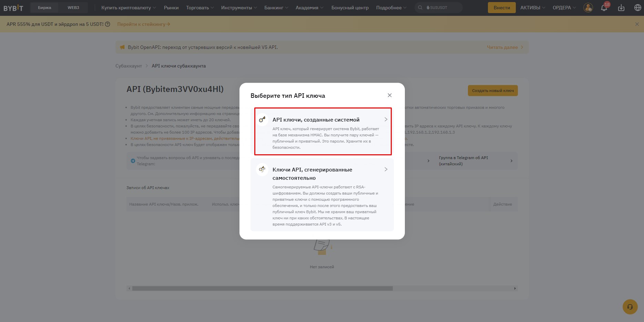Click the OpenAPI announcement megaphone icon
Screen dimensions: 644x322
click(x=122, y=47)
